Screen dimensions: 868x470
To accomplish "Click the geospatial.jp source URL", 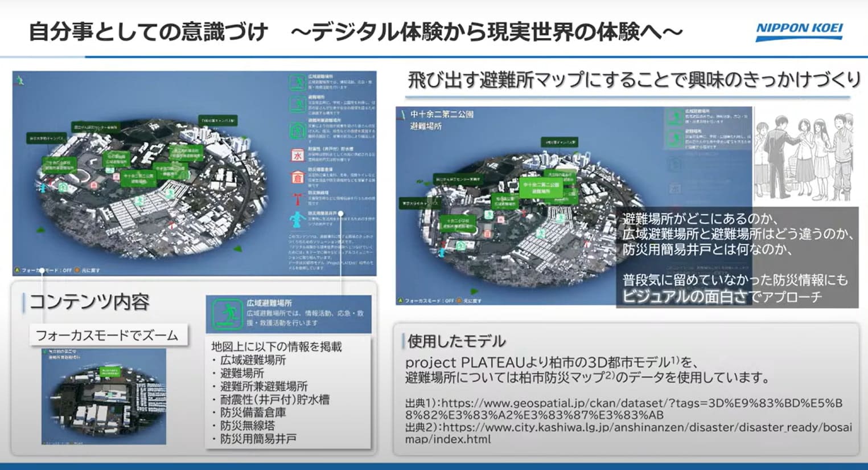I will 624,409.
